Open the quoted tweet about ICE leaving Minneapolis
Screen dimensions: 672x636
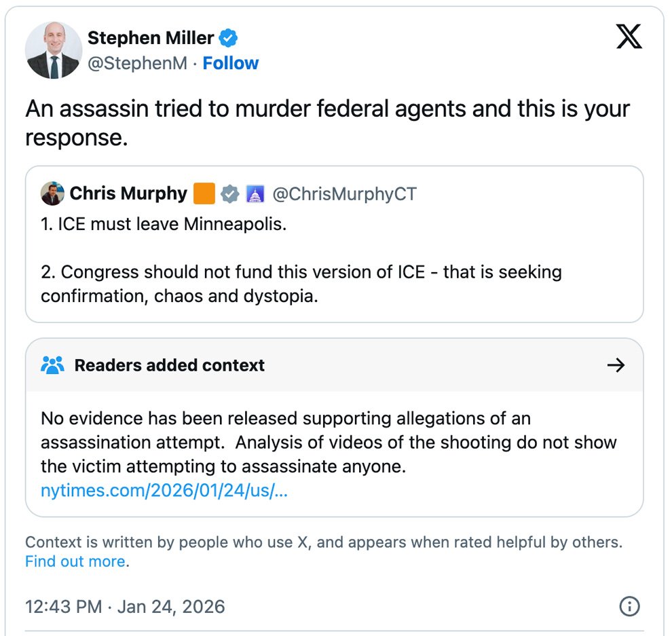click(334, 272)
